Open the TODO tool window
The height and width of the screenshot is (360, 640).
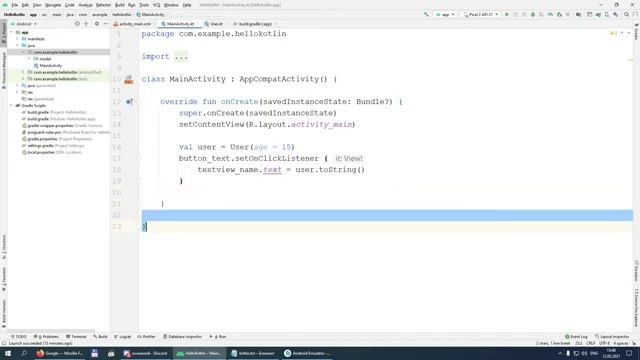(19, 337)
